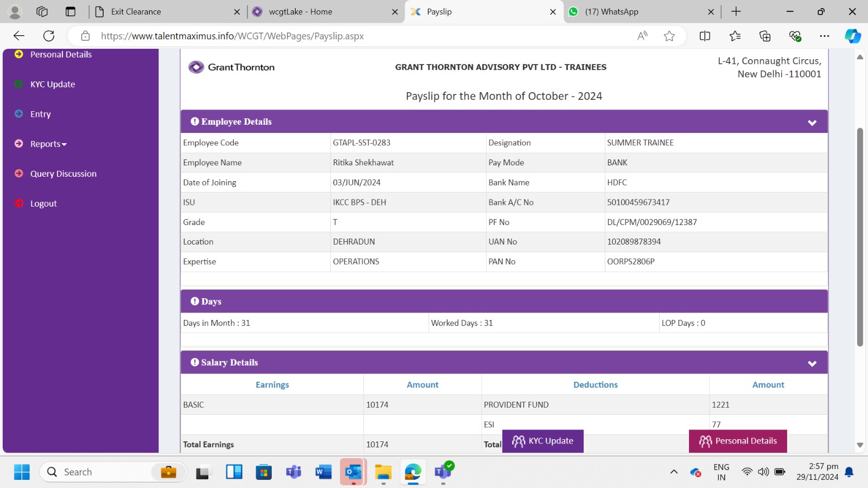Open Query Discussion from sidebar
Screen dimensions: 868x488
point(63,174)
